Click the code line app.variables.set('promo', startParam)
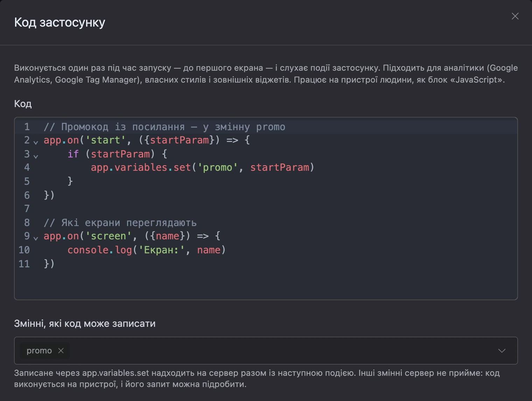Screen dimensions: 532x401 (203, 168)
